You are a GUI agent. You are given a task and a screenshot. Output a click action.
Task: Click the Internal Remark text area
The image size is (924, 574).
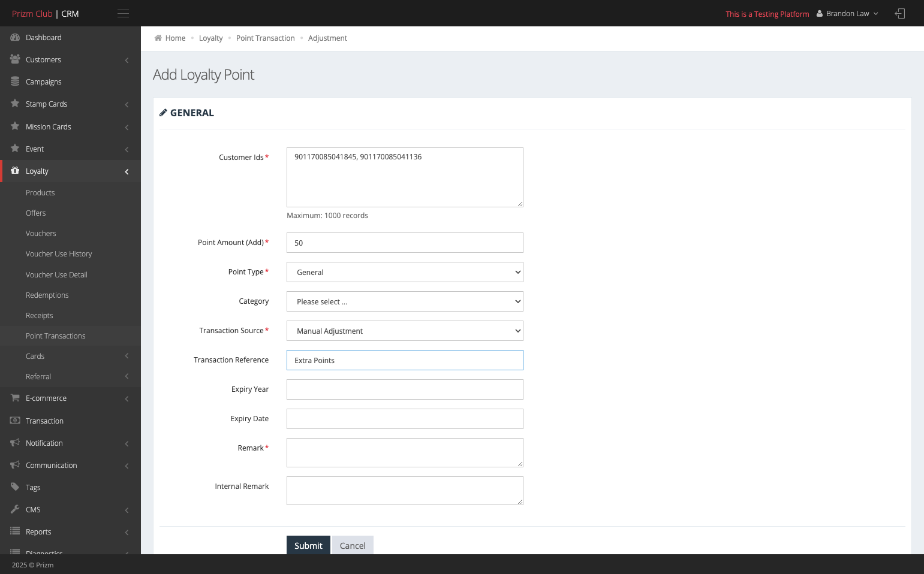(x=405, y=491)
